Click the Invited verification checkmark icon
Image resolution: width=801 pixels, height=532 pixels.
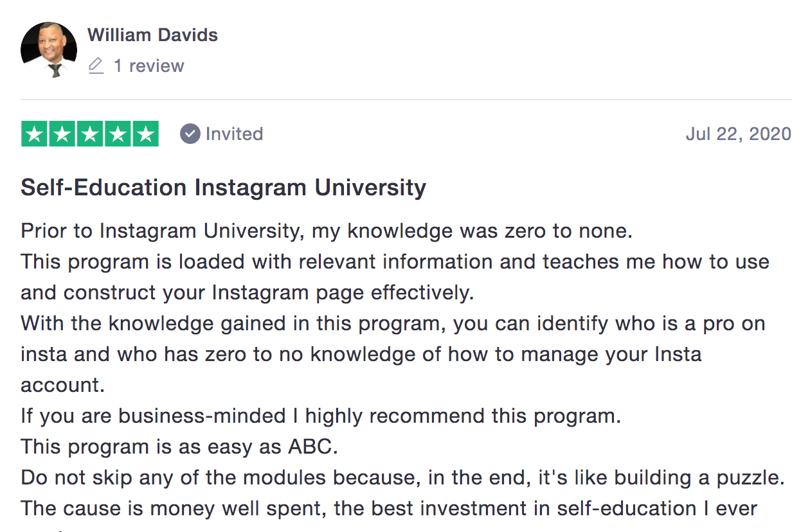pyautogui.click(x=190, y=134)
